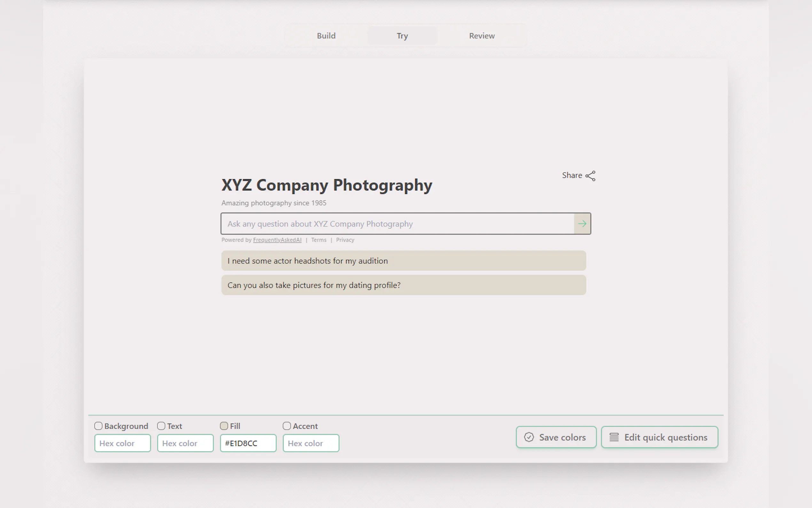Click the actor headshots quick question

click(x=403, y=260)
